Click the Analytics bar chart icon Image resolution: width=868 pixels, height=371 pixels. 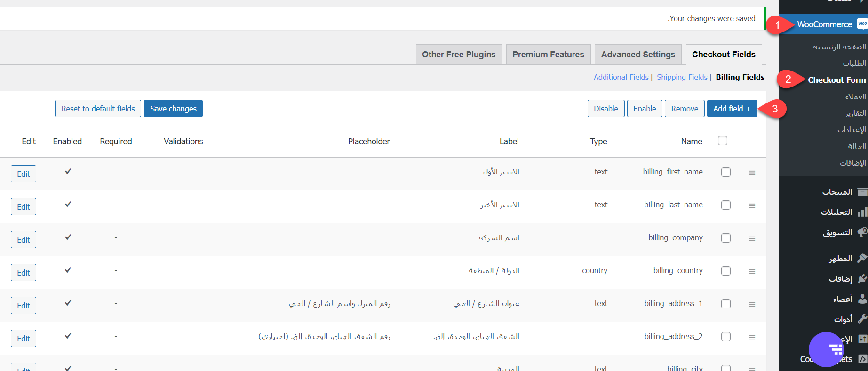coord(862,213)
